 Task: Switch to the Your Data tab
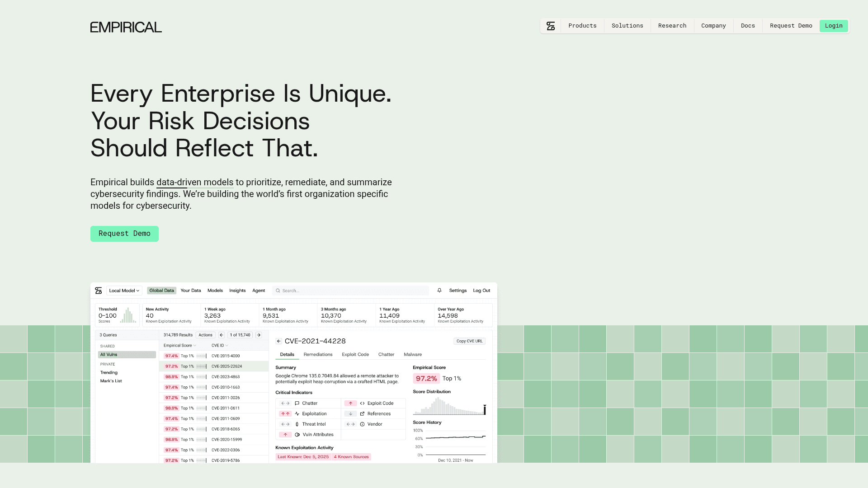(191, 291)
